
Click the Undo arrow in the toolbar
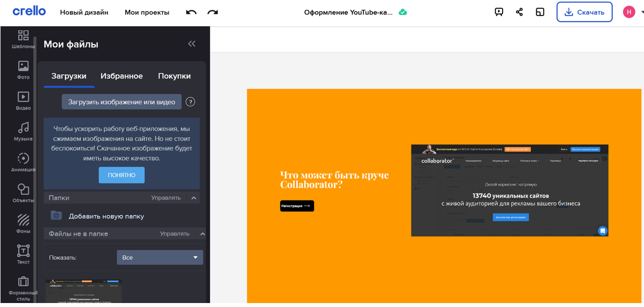coord(191,11)
